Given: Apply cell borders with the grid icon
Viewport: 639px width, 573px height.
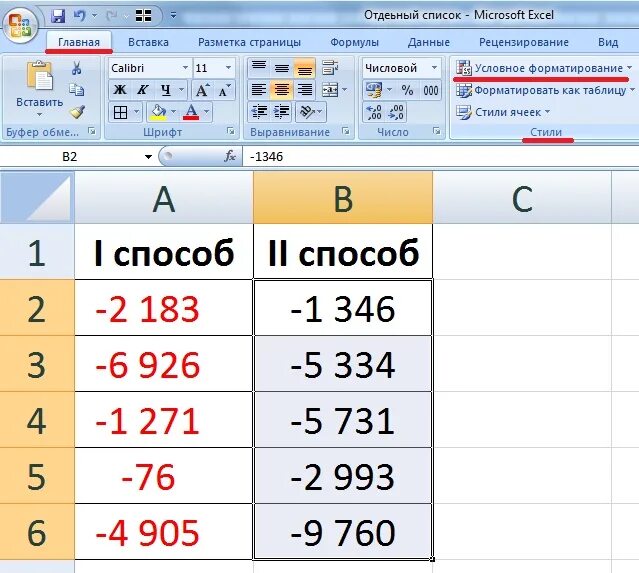Looking at the screenshot, I should pyautogui.click(x=121, y=112).
